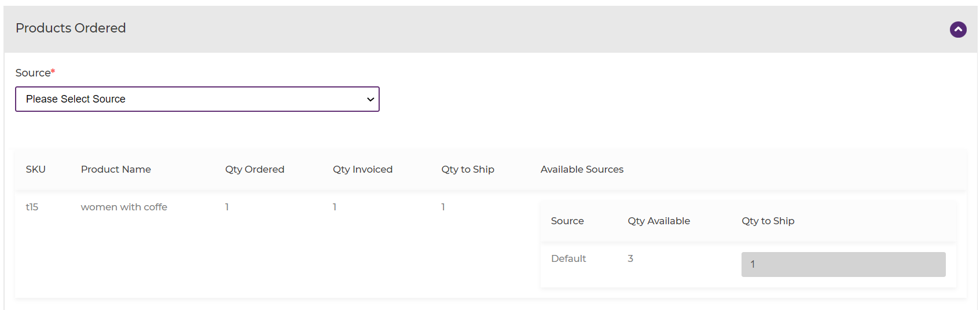
Task: Click the Qty Available header
Action: tap(659, 221)
